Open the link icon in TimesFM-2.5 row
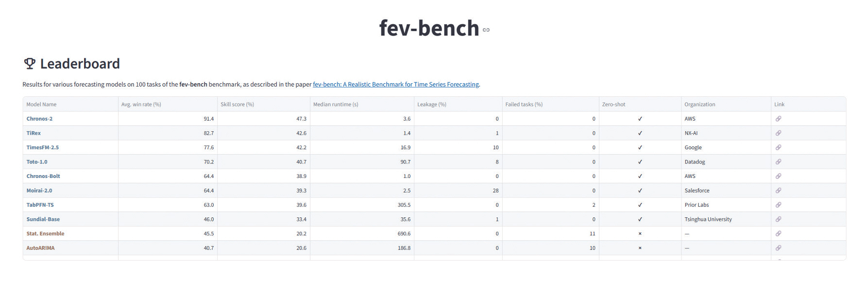868x282 pixels. (x=778, y=147)
